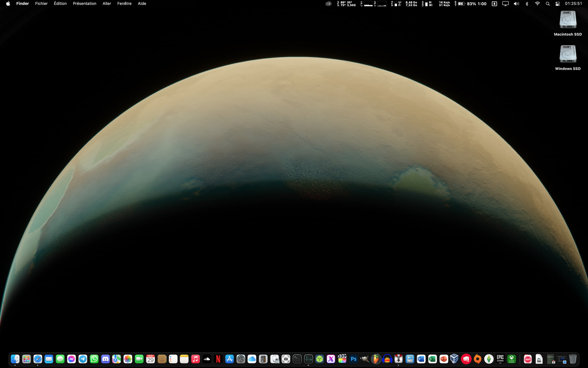Launch Messenger from the Dock
The image size is (588, 368).
pos(71,359)
